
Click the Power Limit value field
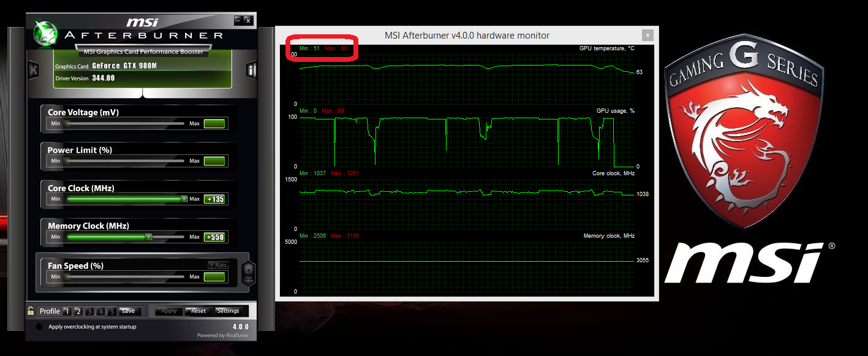(x=214, y=161)
